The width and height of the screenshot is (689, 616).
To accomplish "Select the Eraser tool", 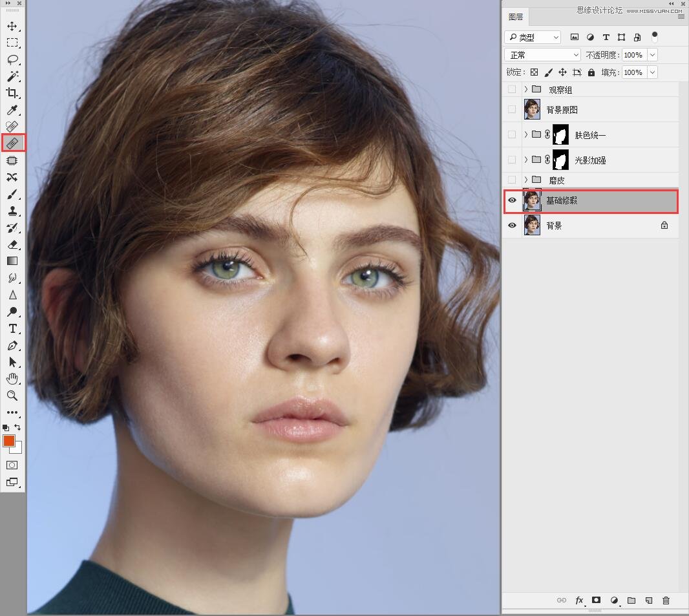I will pos(12,244).
